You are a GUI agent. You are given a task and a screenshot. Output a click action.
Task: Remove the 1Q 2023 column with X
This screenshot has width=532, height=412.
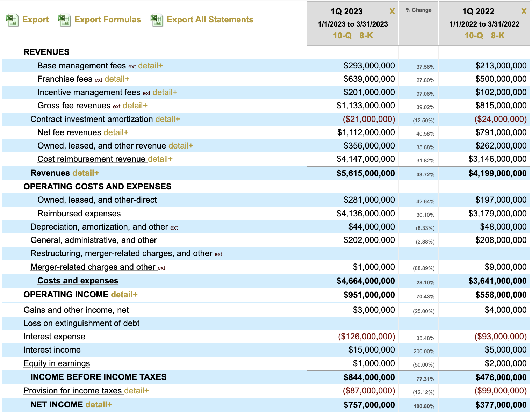392,12
